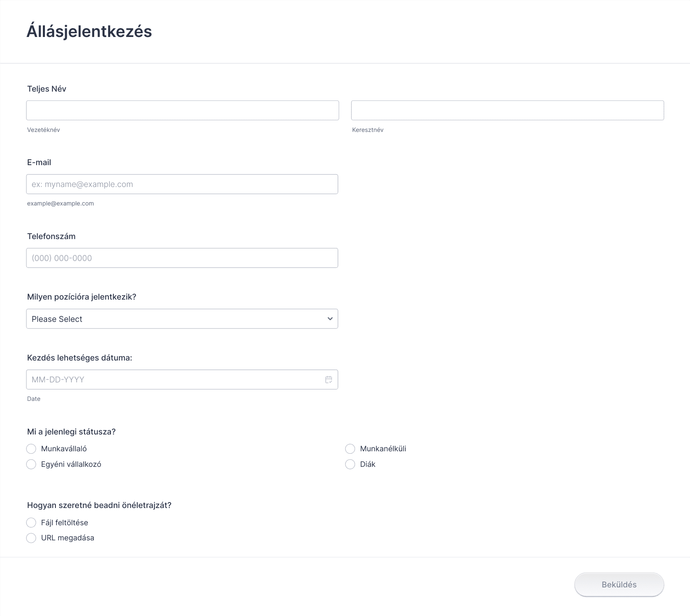690x616 pixels.
Task: Click the 'Kezdés lehetséges dátuma' label
Action: (79, 358)
